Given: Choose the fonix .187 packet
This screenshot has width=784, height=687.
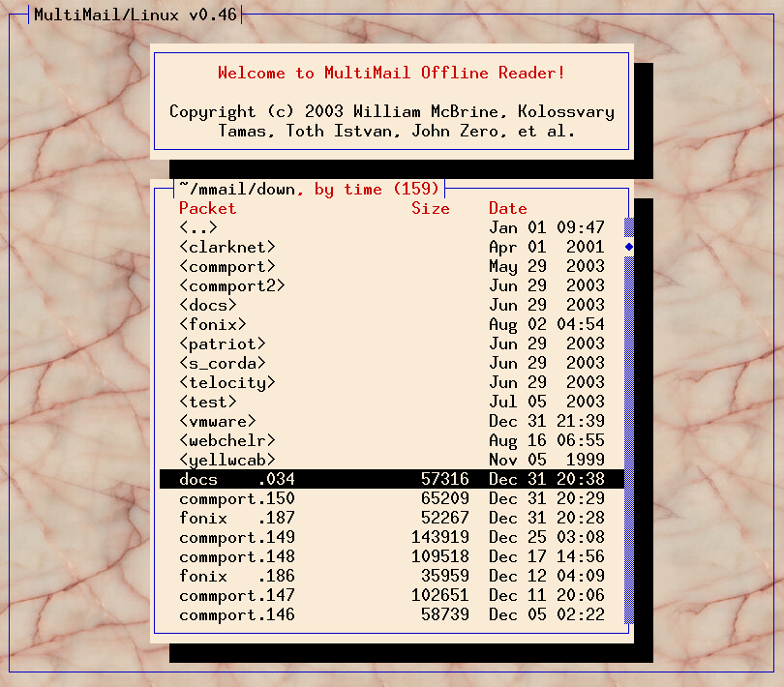Looking at the screenshot, I should pos(237,518).
